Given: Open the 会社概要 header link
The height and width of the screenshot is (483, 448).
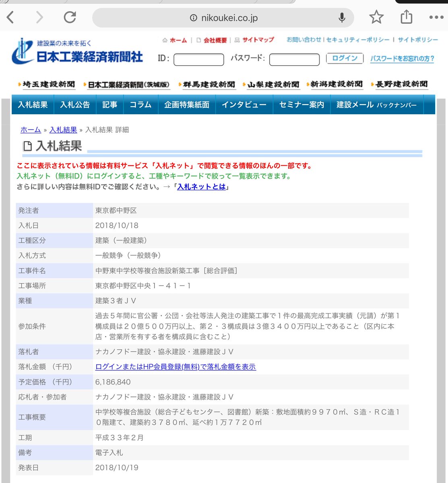Looking at the screenshot, I should [x=212, y=40].
